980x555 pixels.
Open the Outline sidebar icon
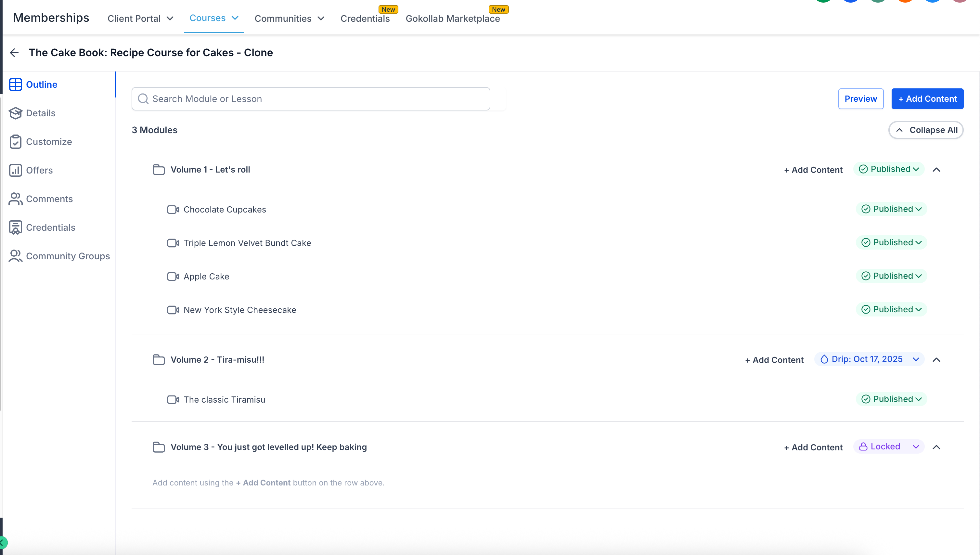15,84
